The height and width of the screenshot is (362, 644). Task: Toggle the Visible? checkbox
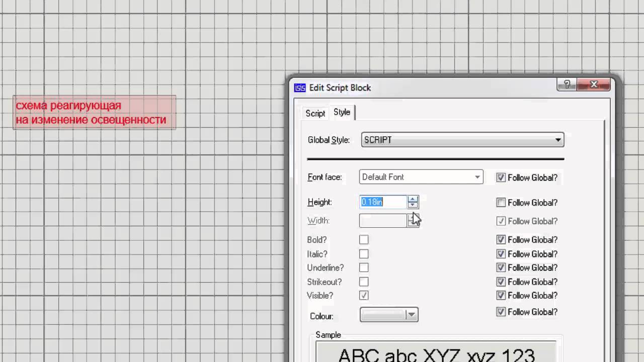pyautogui.click(x=364, y=295)
